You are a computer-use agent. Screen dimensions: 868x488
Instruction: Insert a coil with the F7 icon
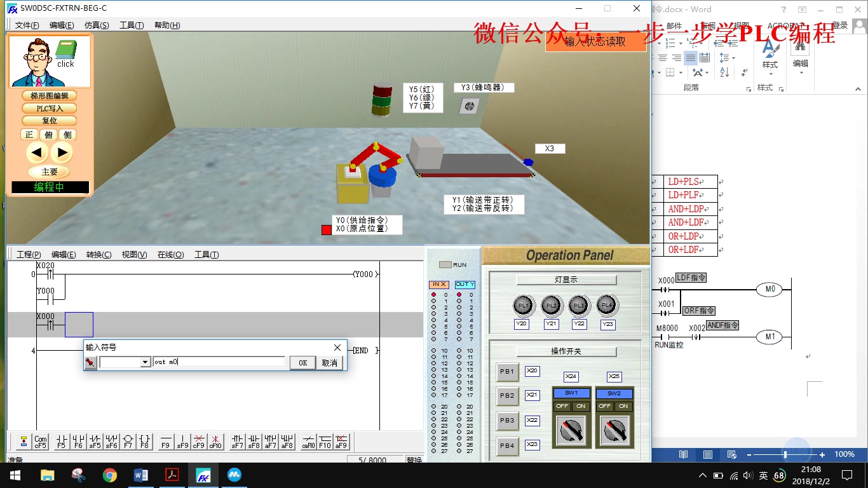click(128, 442)
